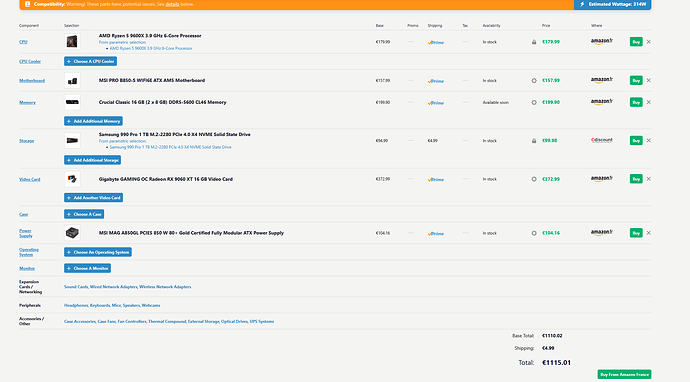690x382 pixels.
Task: Click Add Additional Memory button
Action: [93, 121]
